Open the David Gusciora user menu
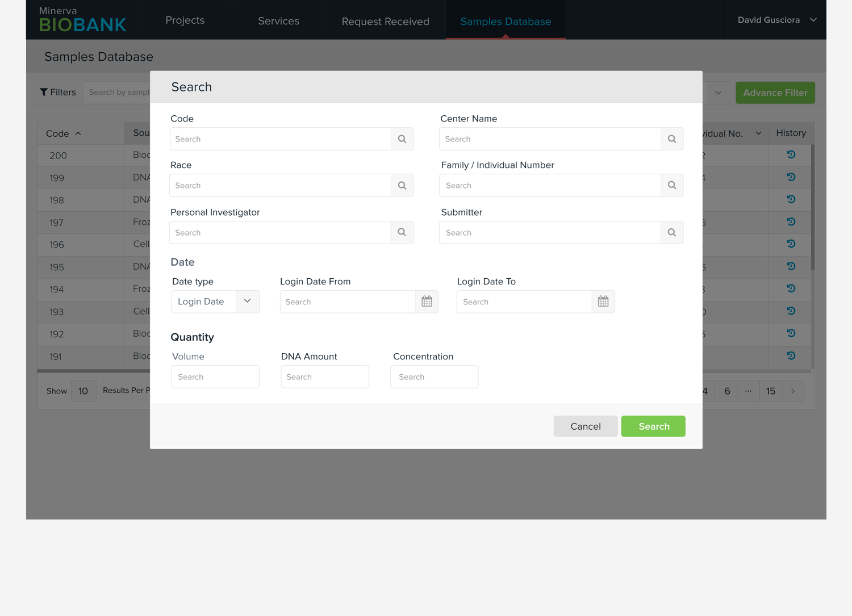 click(776, 20)
